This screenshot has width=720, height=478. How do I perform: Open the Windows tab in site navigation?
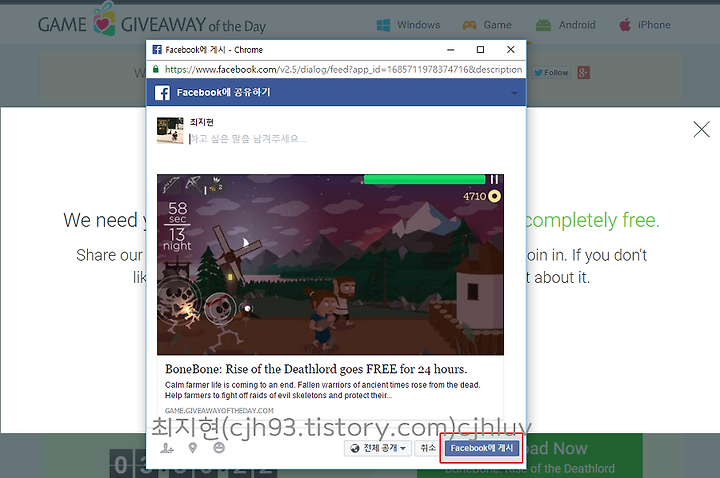coord(408,25)
